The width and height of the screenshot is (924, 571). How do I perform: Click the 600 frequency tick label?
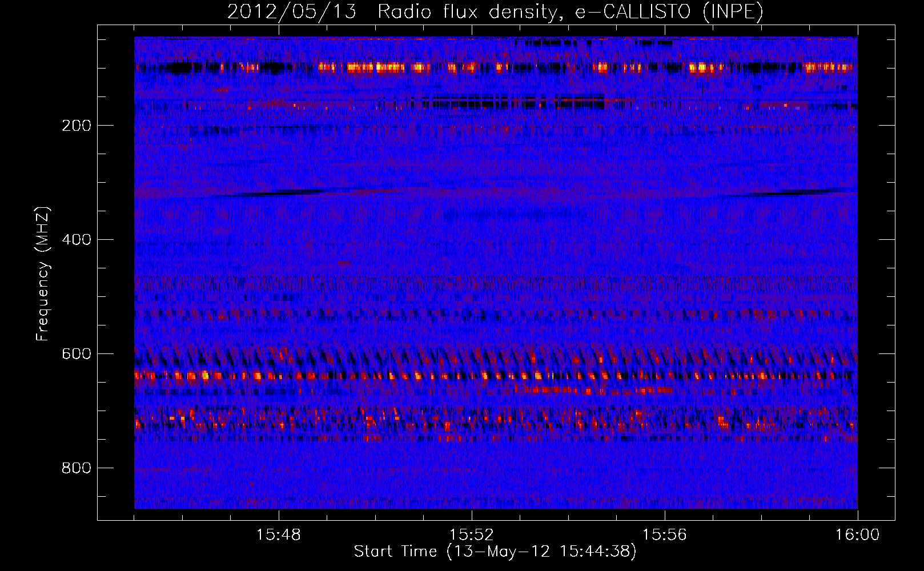click(77, 354)
